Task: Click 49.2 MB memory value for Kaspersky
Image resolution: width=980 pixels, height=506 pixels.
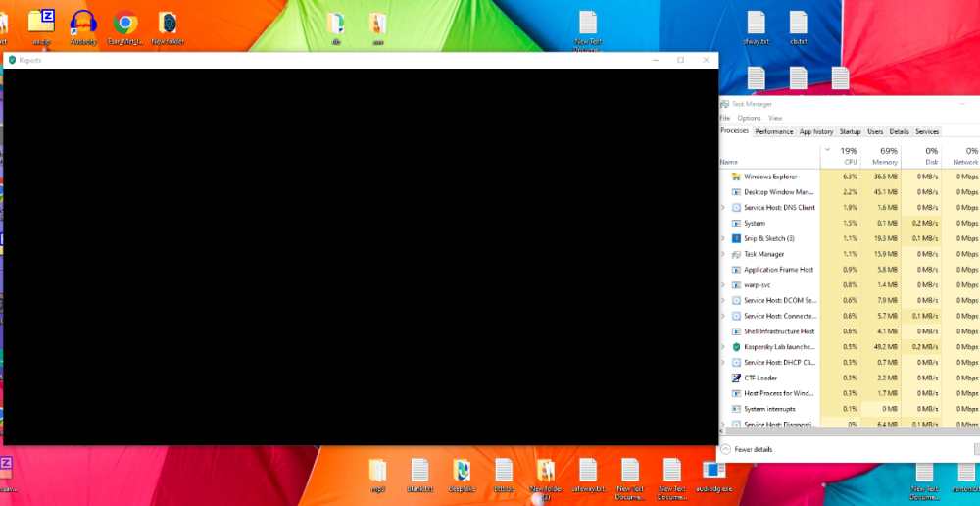Action: coord(886,346)
